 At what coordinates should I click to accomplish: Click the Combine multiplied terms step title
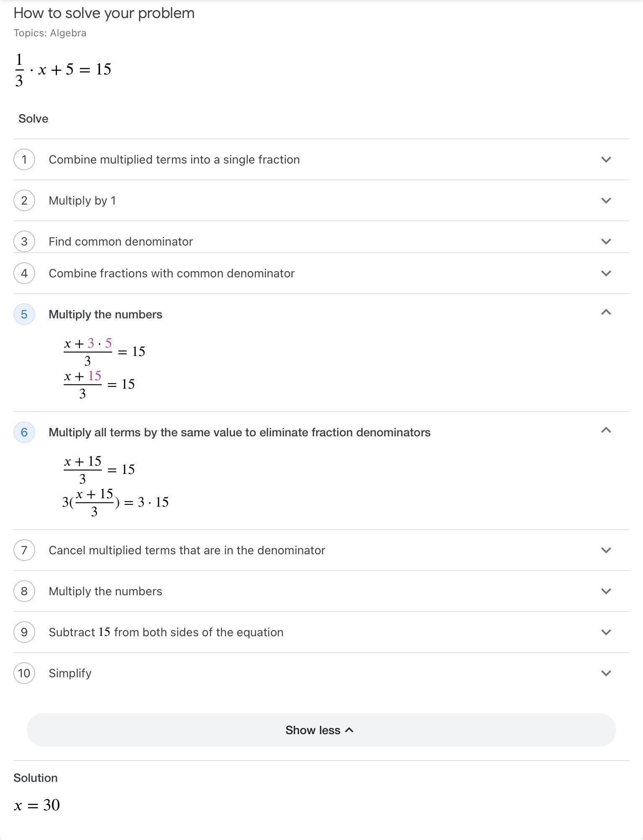pos(174,159)
